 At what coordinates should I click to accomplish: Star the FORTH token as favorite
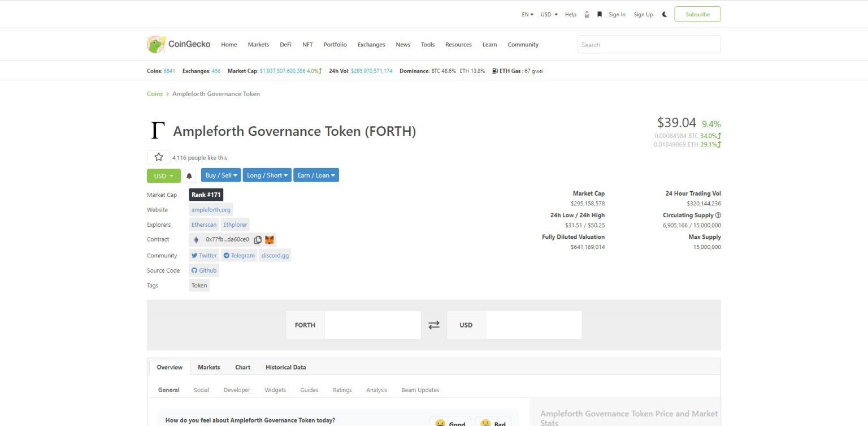pos(158,157)
